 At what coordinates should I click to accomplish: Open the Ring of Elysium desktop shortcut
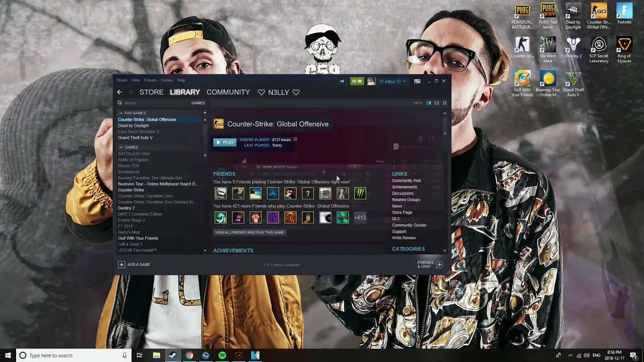tap(624, 50)
